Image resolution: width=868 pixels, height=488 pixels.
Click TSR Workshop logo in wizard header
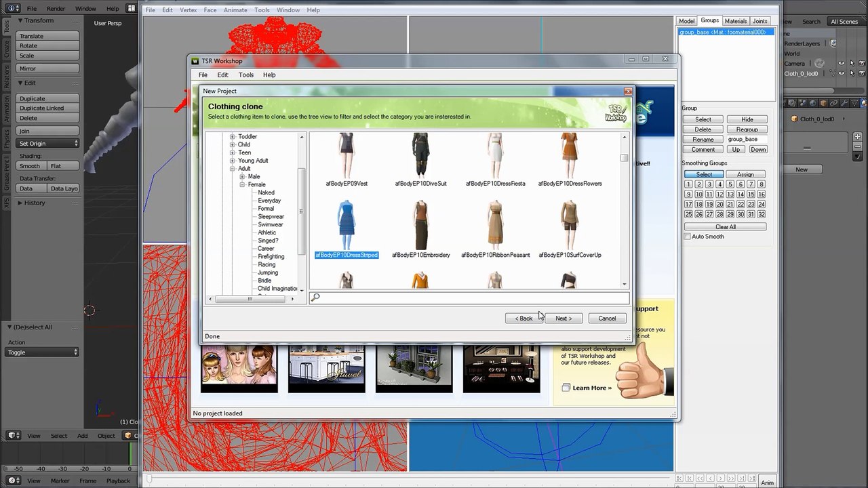pos(616,113)
